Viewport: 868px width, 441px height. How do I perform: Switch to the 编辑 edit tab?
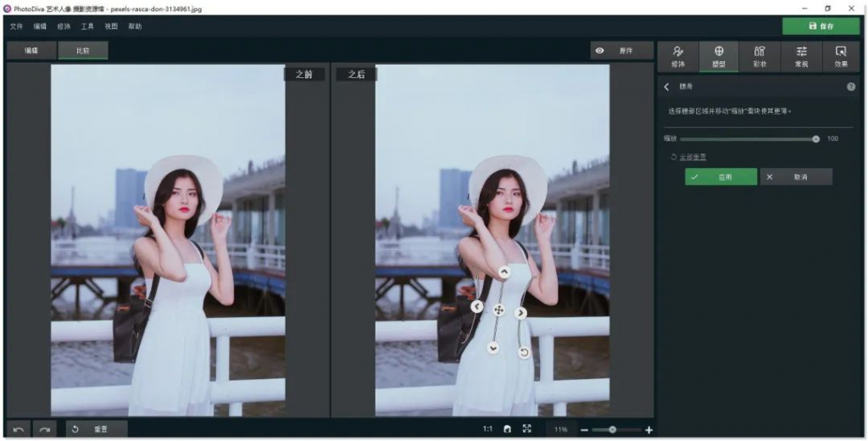(31, 51)
